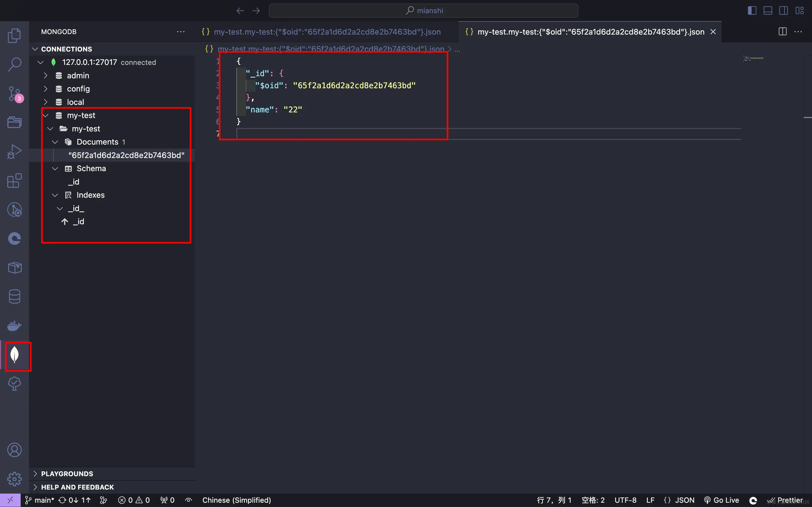Open the Search view icon
The image size is (812, 507).
15,64
